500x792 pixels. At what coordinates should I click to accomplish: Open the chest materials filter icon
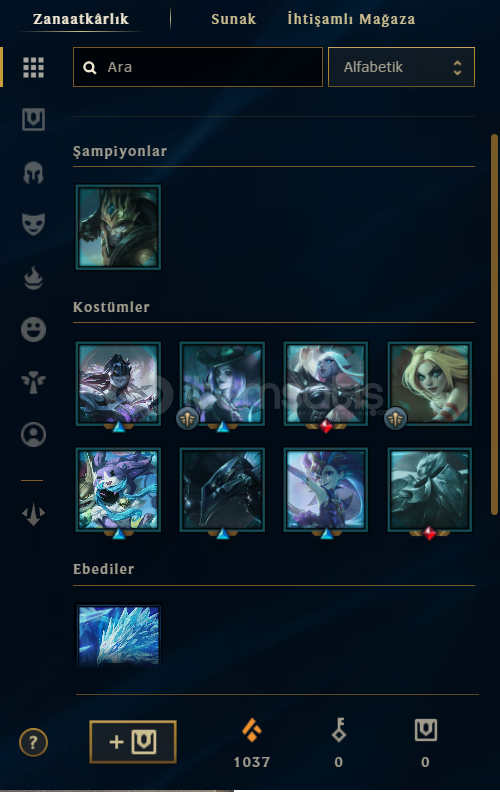point(33,120)
